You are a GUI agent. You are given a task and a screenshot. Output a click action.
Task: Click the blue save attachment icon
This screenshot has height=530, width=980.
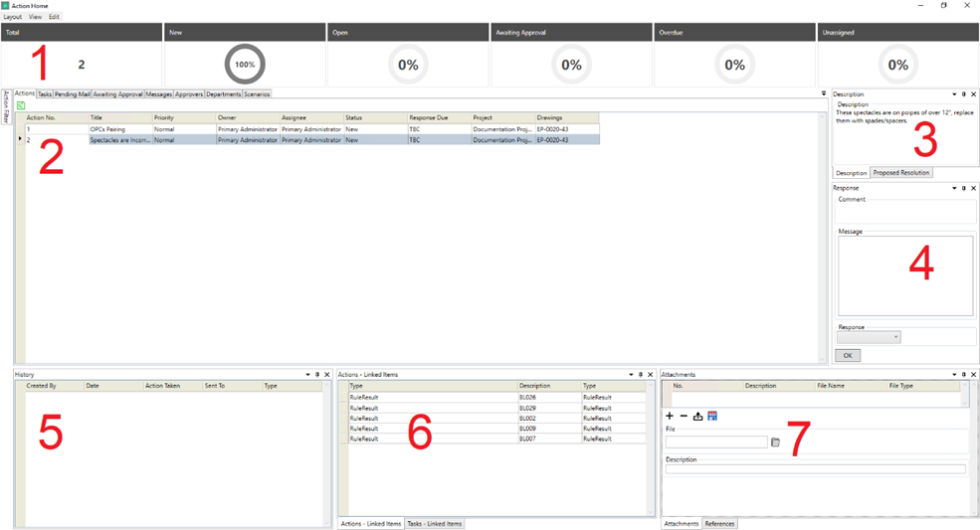click(712, 416)
